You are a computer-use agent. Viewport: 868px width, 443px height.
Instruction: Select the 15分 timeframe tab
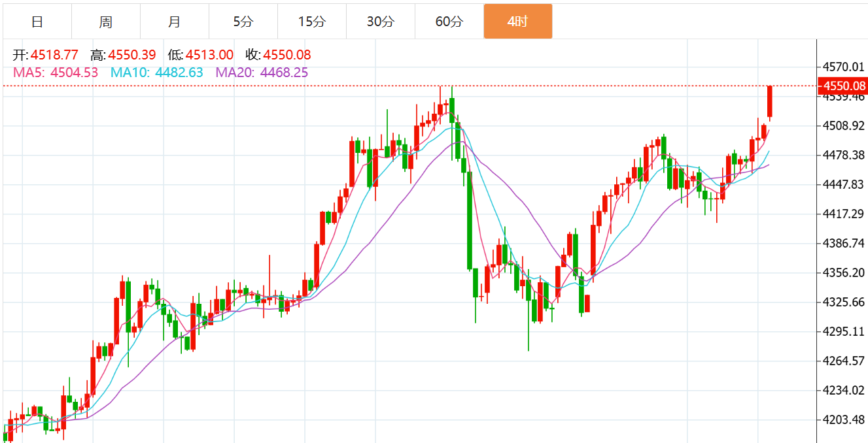click(312, 22)
